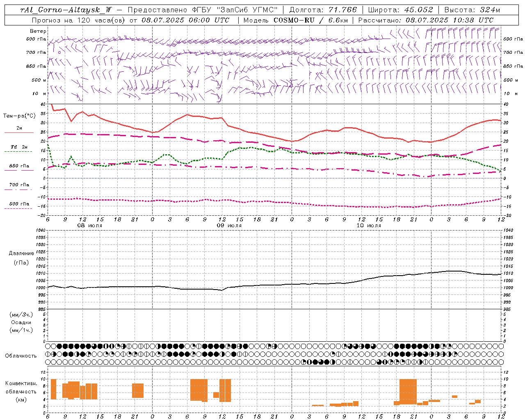This screenshot has height=420, width=525.
Task: Click the 700 гПа temperature legend entry
Action: (19, 185)
